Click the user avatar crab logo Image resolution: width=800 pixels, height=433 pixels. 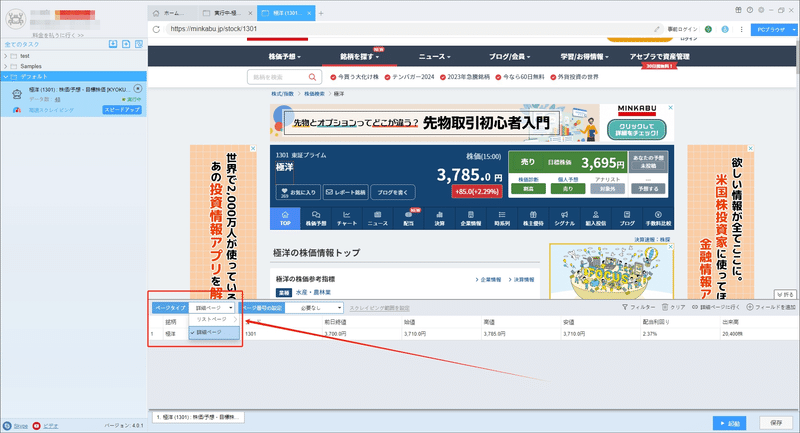pos(15,19)
